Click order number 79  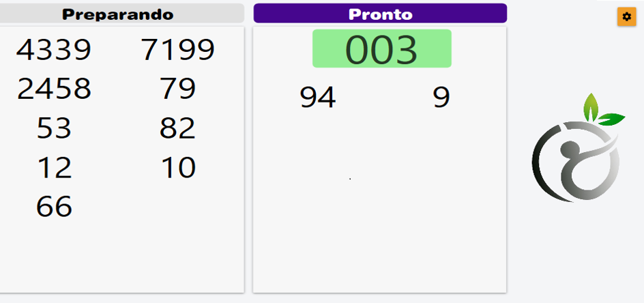(x=177, y=89)
